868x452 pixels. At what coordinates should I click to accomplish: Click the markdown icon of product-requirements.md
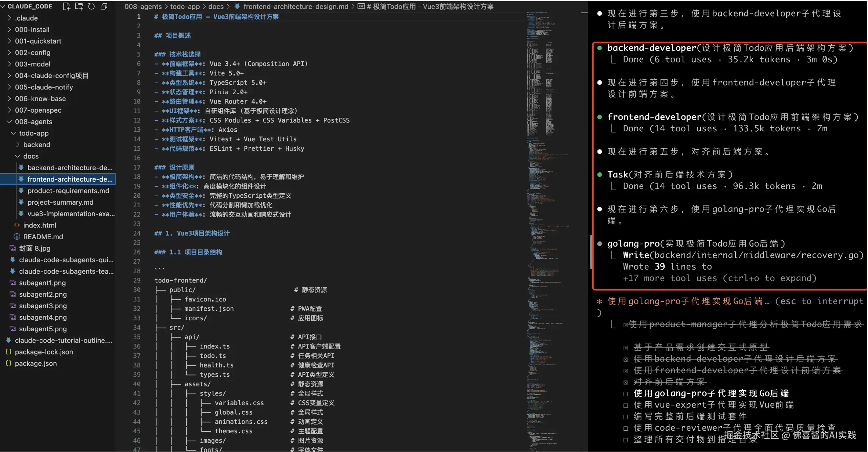point(21,191)
